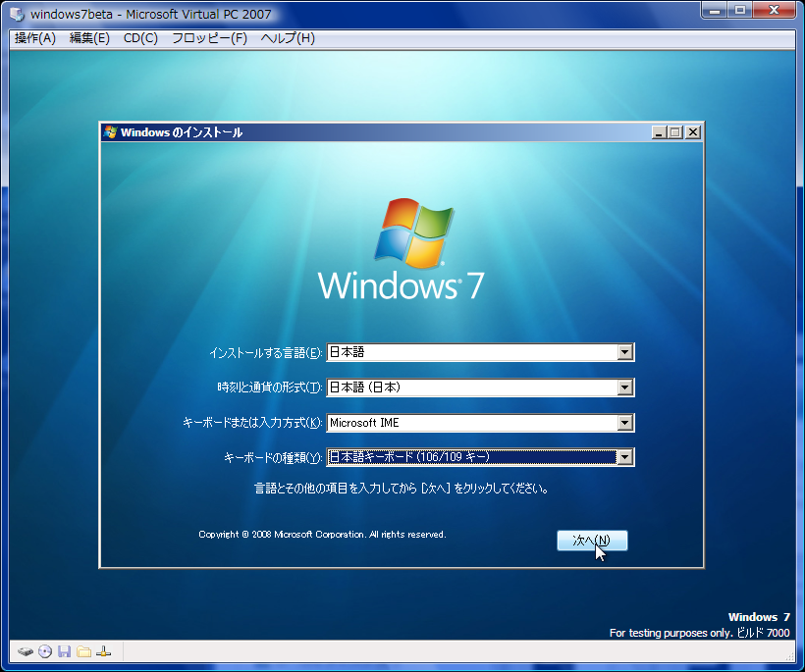The height and width of the screenshot is (672, 805).
Task: Maximize the Windows のインストール dialog
Action: coord(675,132)
